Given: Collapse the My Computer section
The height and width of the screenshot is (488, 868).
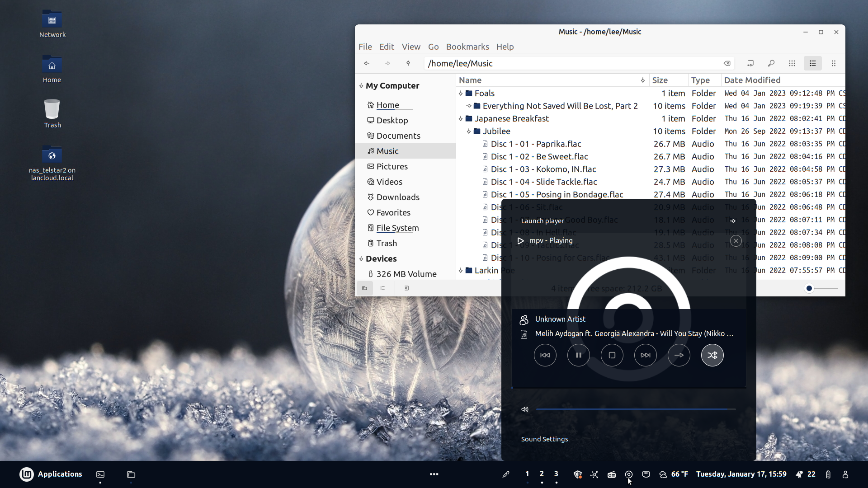Looking at the screenshot, I should (x=361, y=86).
